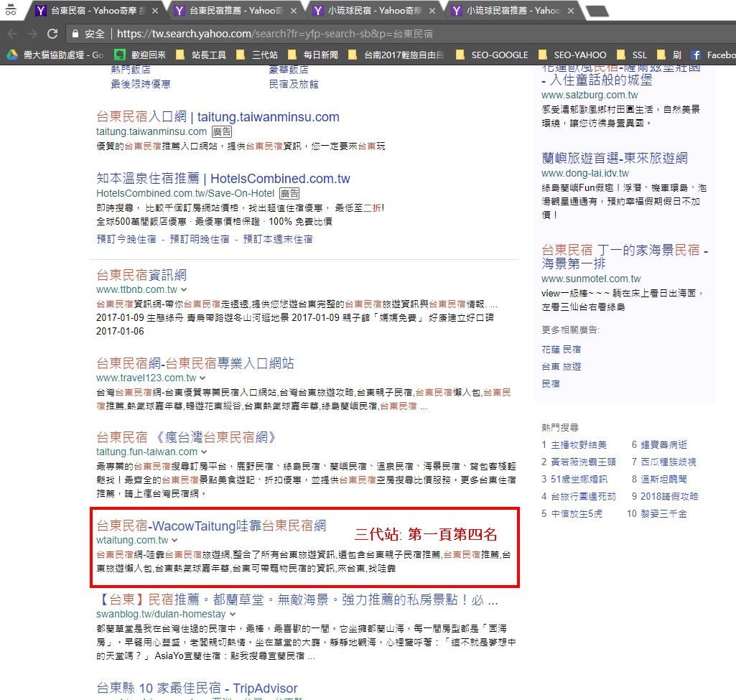Open trending search 中信放生5虎
The image size is (736, 700).
(x=577, y=514)
